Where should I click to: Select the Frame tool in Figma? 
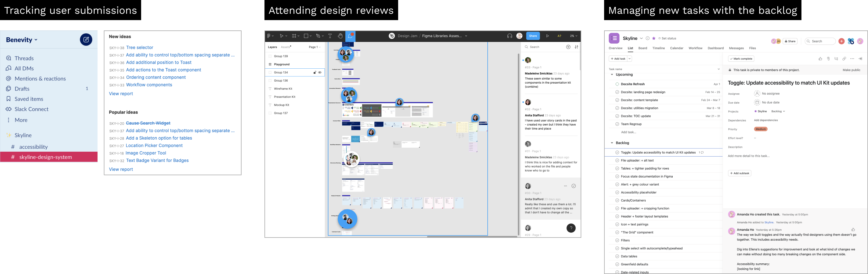294,36
